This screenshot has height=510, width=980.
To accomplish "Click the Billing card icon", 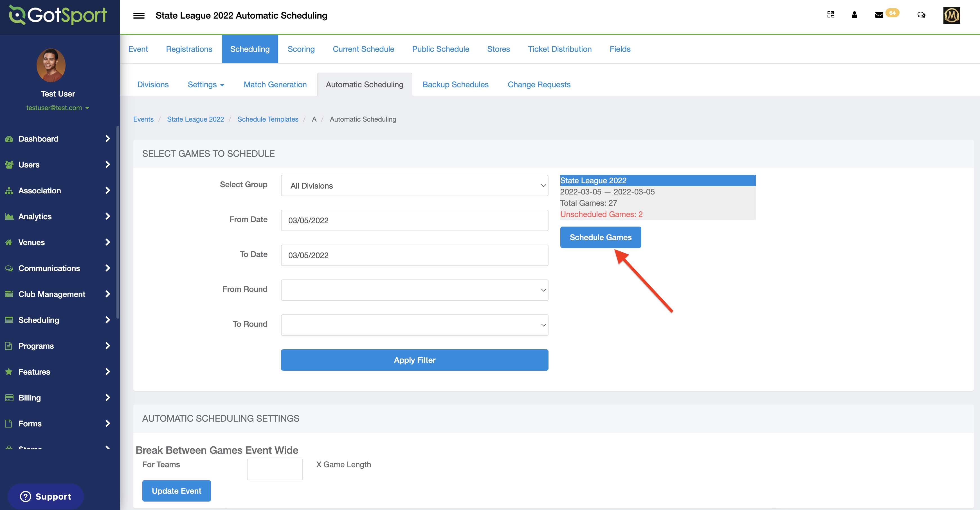I will click(x=9, y=398).
